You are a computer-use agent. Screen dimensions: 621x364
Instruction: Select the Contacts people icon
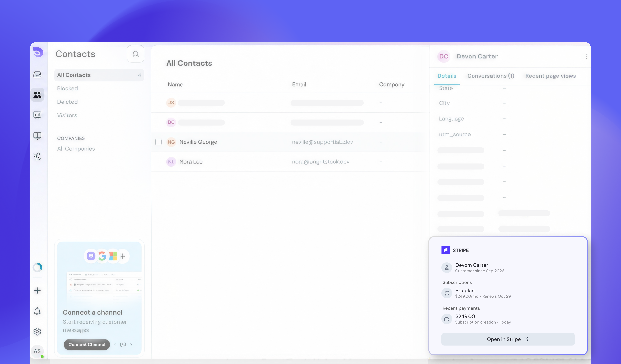37,95
